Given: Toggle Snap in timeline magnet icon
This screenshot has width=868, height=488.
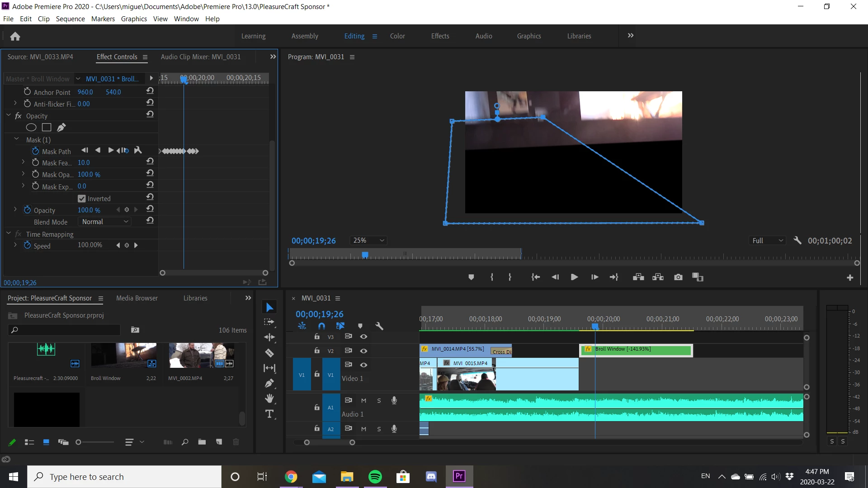Looking at the screenshot, I should click(x=321, y=326).
